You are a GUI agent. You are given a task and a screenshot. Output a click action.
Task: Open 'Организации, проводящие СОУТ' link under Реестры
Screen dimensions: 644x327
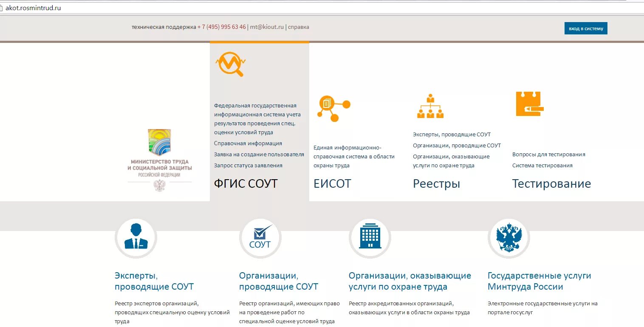tap(457, 146)
